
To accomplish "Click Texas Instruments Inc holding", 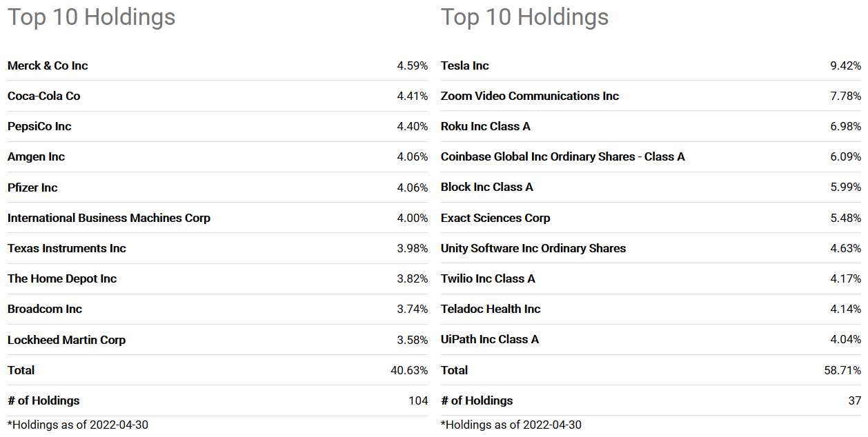I will (x=67, y=248).
